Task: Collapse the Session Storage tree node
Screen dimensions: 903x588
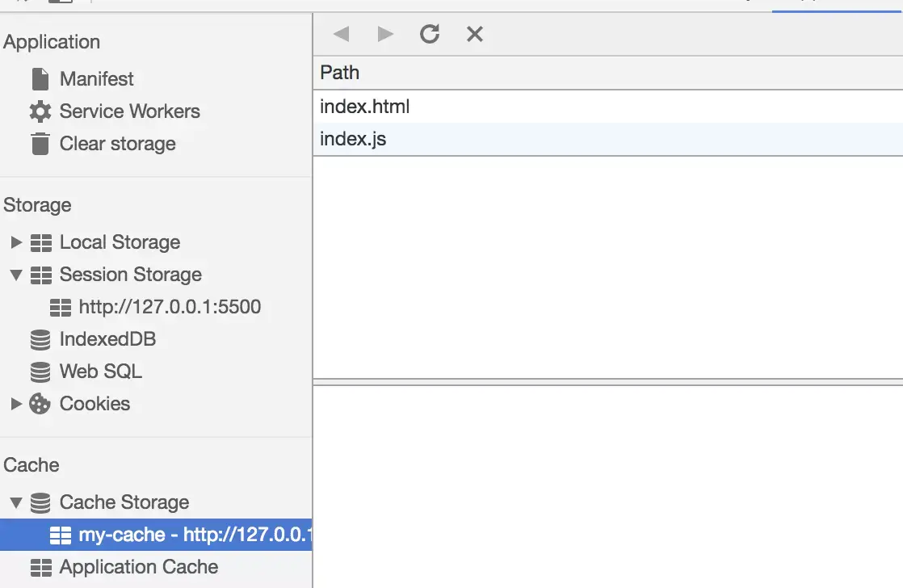Action: pos(16,275)
